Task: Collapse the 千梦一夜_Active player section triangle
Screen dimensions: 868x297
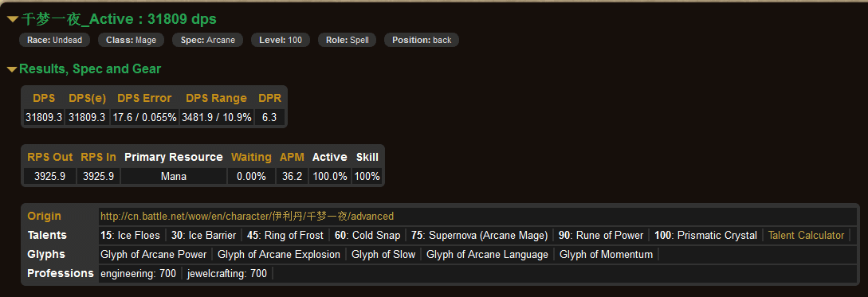Action: tap(13, 20)
